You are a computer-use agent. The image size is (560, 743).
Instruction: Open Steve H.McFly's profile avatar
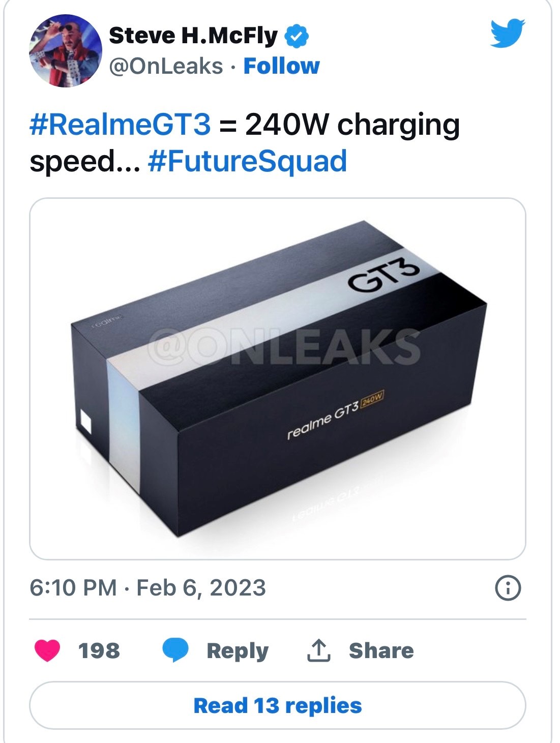(66, 51)
